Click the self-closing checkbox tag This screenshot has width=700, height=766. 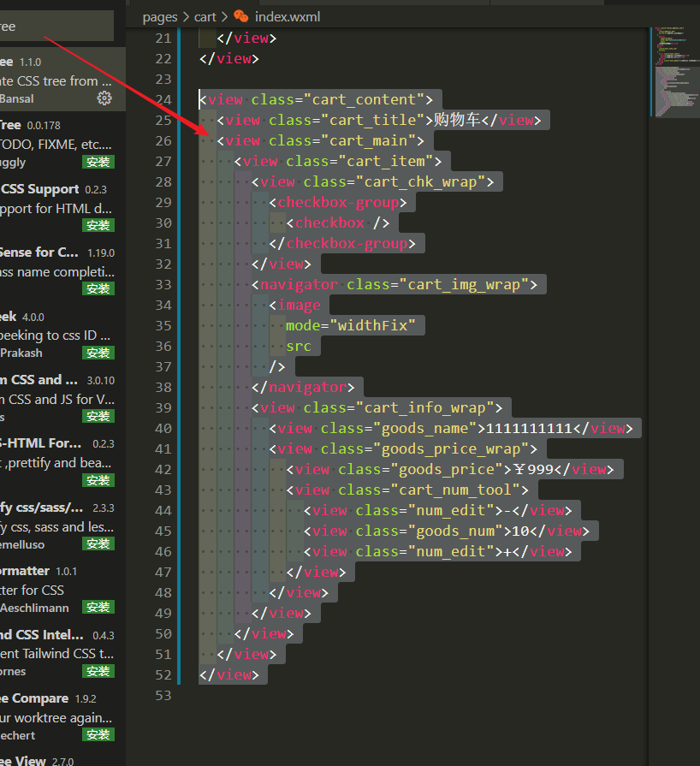click(x=338, y=223)
